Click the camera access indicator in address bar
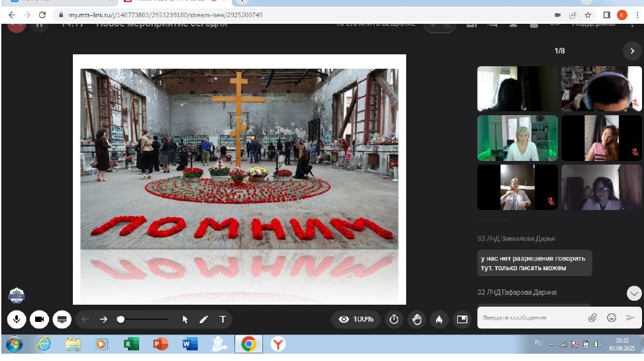The width and height of the screenshot is (644, 361). (x=557, y=15)
